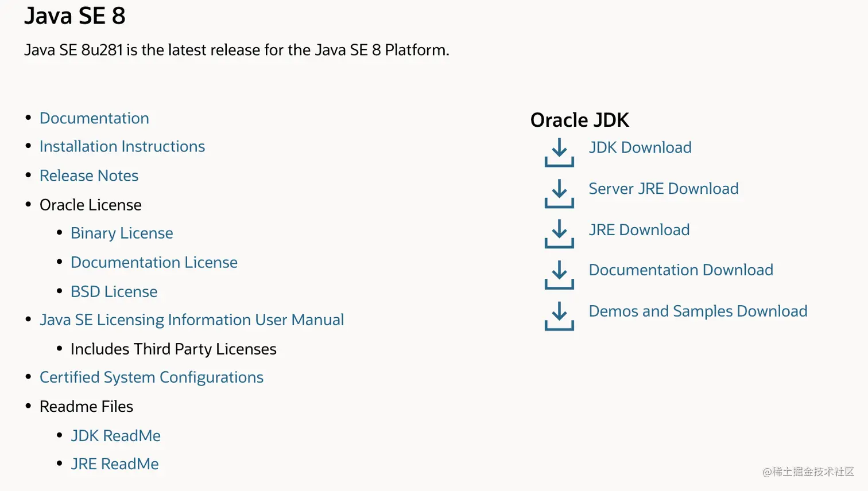This screenshot has width=868, height=491.
Task: Open the Installation Instructions link
Action: [x=122, y=147]
